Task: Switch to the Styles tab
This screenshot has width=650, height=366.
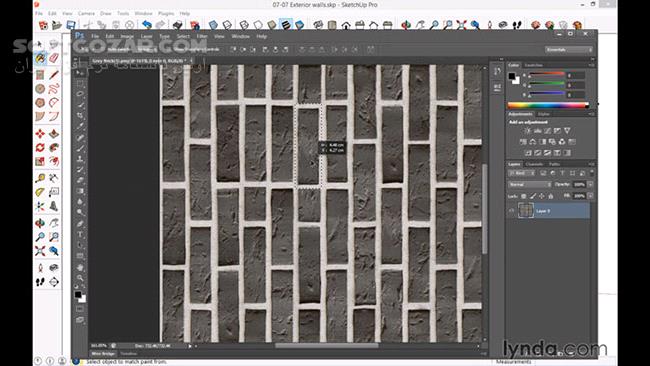Action: pyautogui.click(x=544, y=114)
